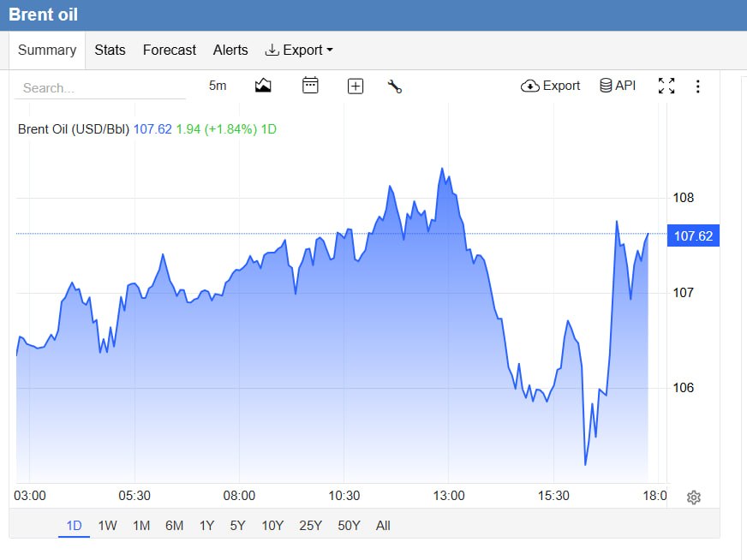The height and width of the screenshot is (560, 747).
Task: Select the 1W time range
Action: tap(108, 526)
